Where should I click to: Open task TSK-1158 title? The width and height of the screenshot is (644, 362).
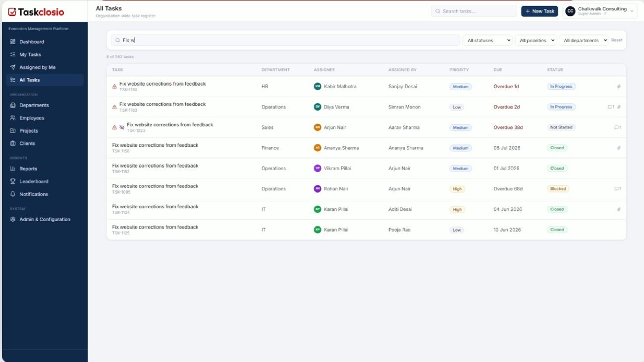(155, 145)
